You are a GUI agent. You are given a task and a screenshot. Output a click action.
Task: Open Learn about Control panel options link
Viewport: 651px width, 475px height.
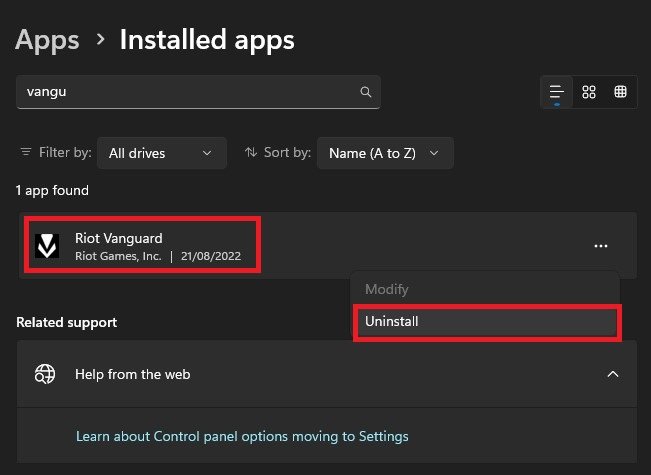pos(242,436)
